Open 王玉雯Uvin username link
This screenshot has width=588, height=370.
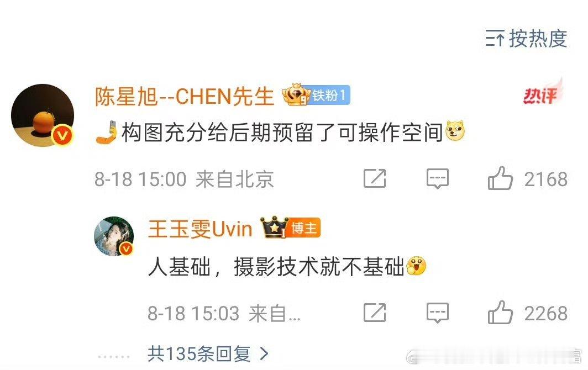coord(200,229)
